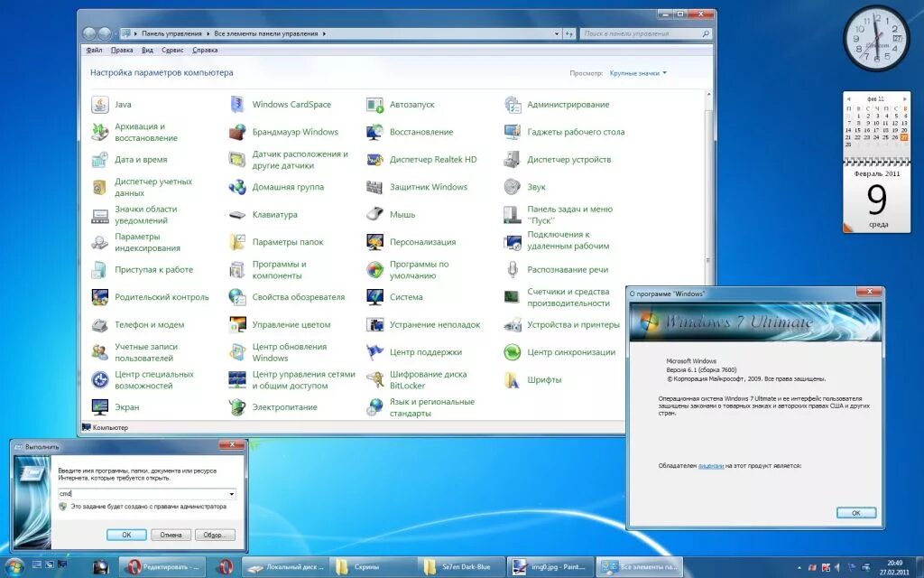The width and height of the screenshot is (924, 578).
Task: Open Защитник Windows icon
Action: point(374,187)
